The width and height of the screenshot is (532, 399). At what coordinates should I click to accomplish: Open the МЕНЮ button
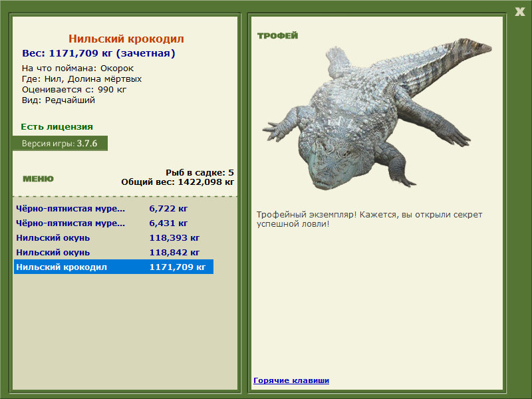39,179
